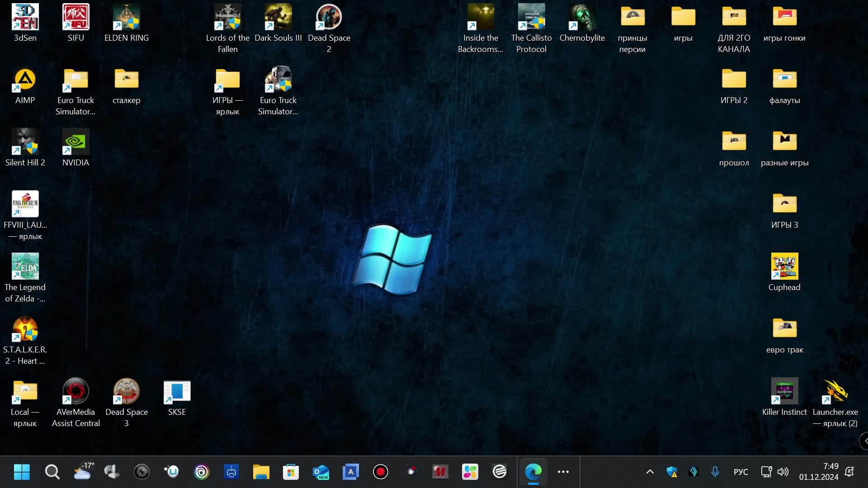Screen dimensions: 868x488
Task: Select The Callisto Protocol shortcut
Action: point(532,29)
